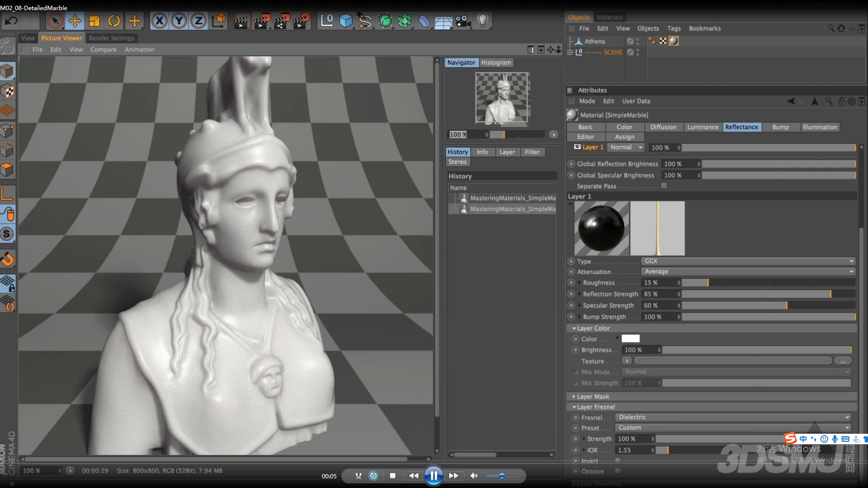Open the Preset Custom dropdown
Viewport: 868px width, 488px height.
(734, 427)
